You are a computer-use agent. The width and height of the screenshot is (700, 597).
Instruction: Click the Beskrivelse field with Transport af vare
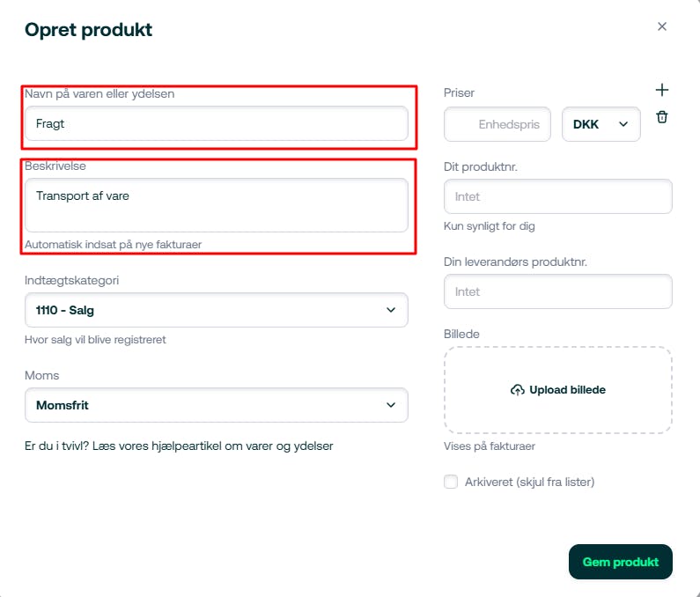tap(216, 205)
